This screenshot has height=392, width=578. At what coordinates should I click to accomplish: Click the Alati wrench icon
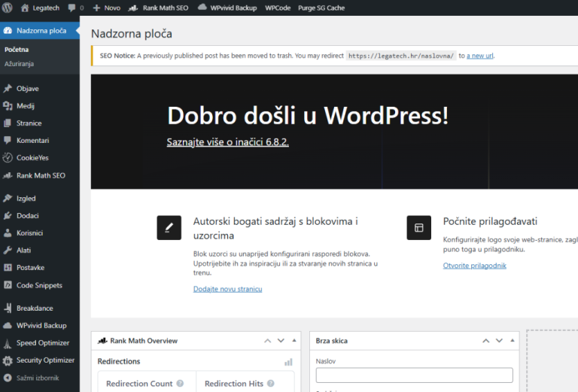[x=8, y=250]
